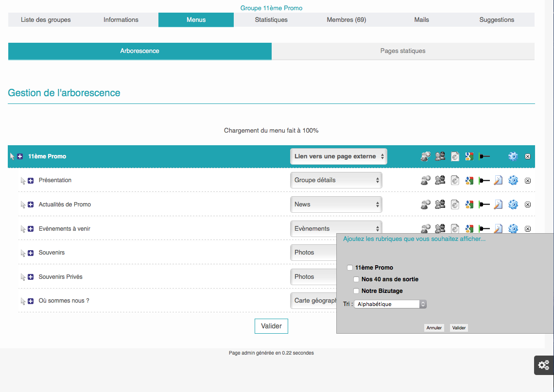Click the statistics document icon for 11ème Promo
The image size is (554, 392).
(x=455, y=156)
